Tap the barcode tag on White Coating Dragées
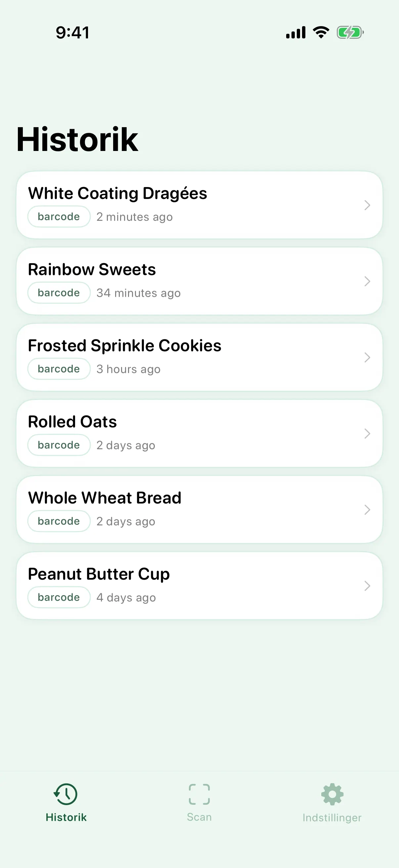 (x=59, y=216)
